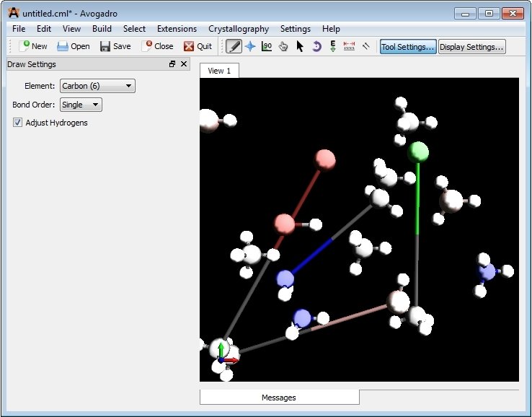Screen dimensions: 532x417
Task: Open the Settings menu
Action: pyautogui.click(x=296, y=29)
